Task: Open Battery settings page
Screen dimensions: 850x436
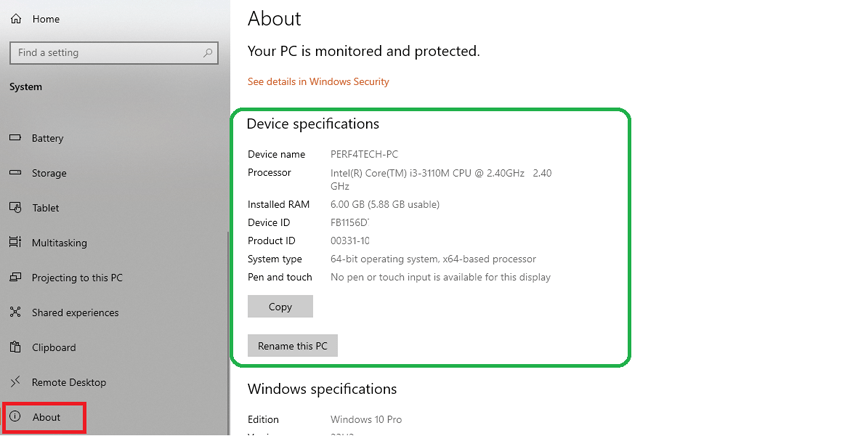Action: click(x=48, y=138)
